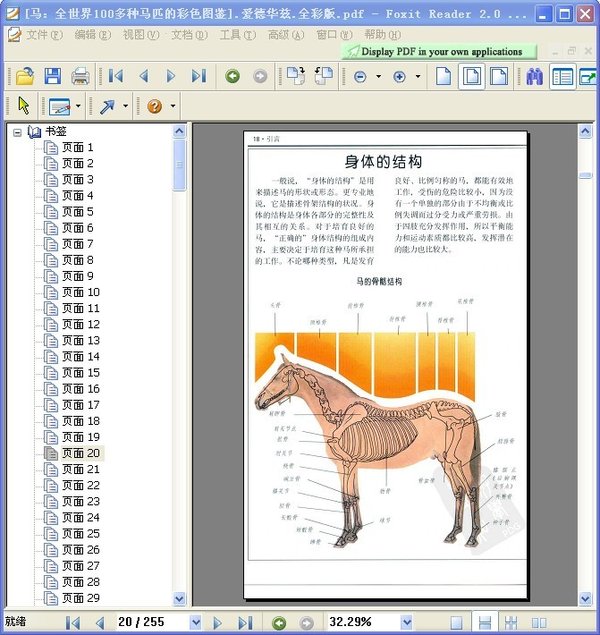The height and width of the screenshot is (635, 600).
Task: Open search with the binoculars icon
Action: pos(534,76)
